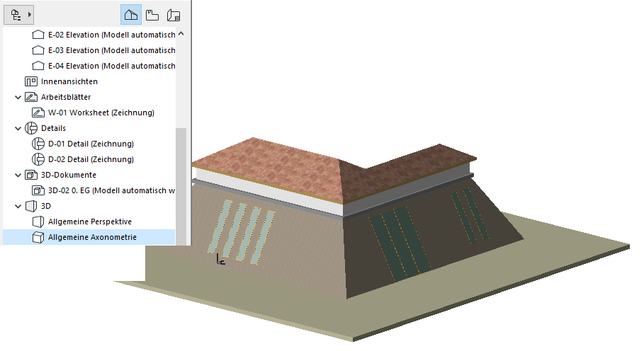Select the Arbeitsblätter folder label
Viewport: 644px width, 351px height.
point(66,97)
